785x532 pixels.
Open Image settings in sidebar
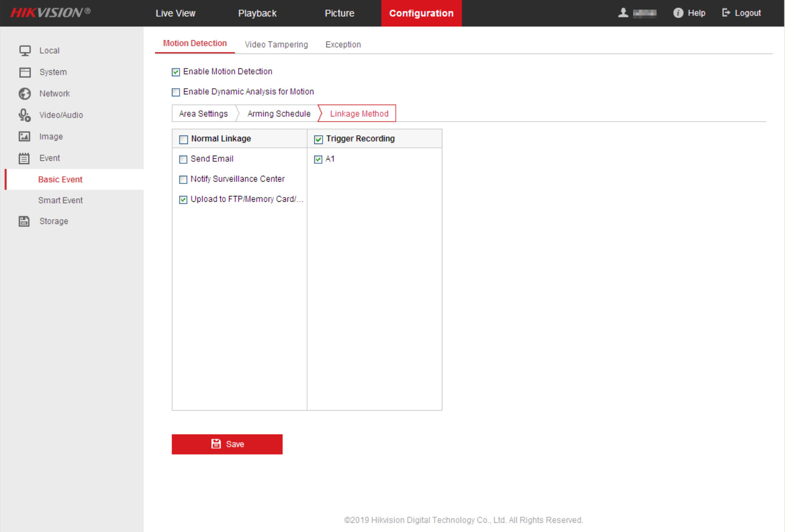pos(51,137)
